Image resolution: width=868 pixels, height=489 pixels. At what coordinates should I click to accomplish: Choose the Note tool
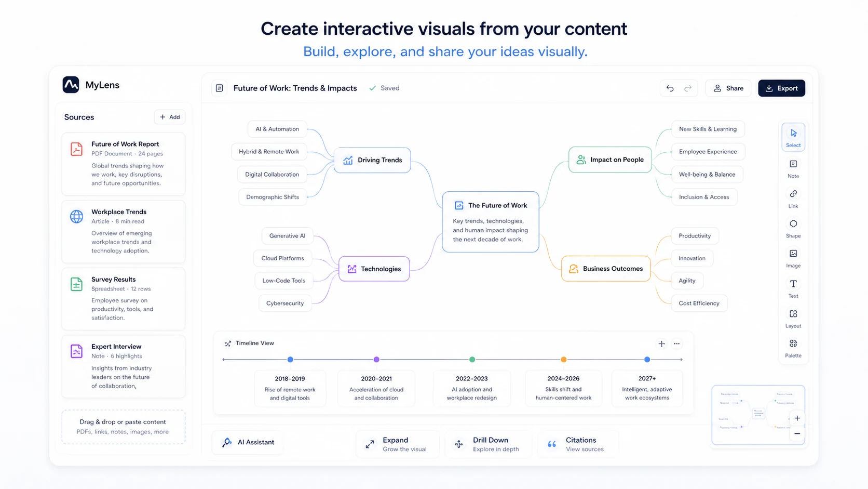[793, 168]
